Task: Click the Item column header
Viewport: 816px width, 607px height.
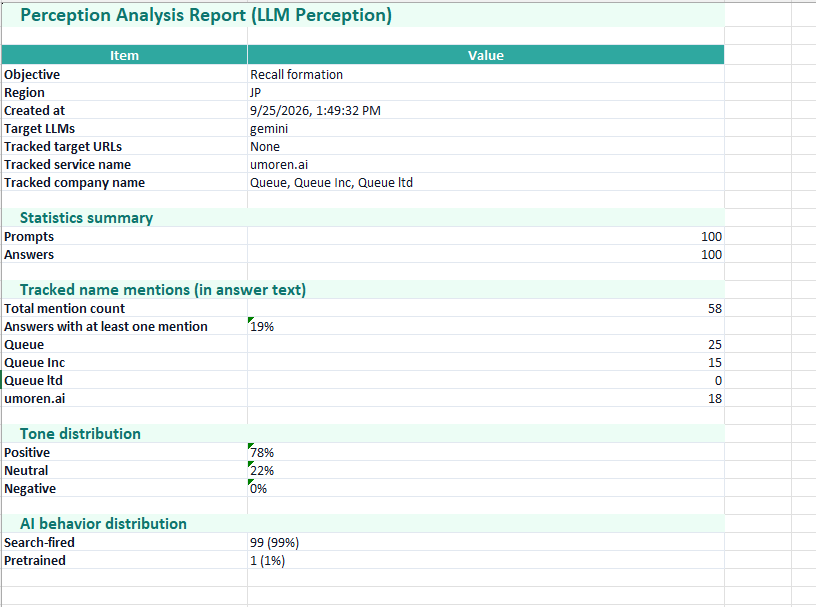Action: point(124,55)
